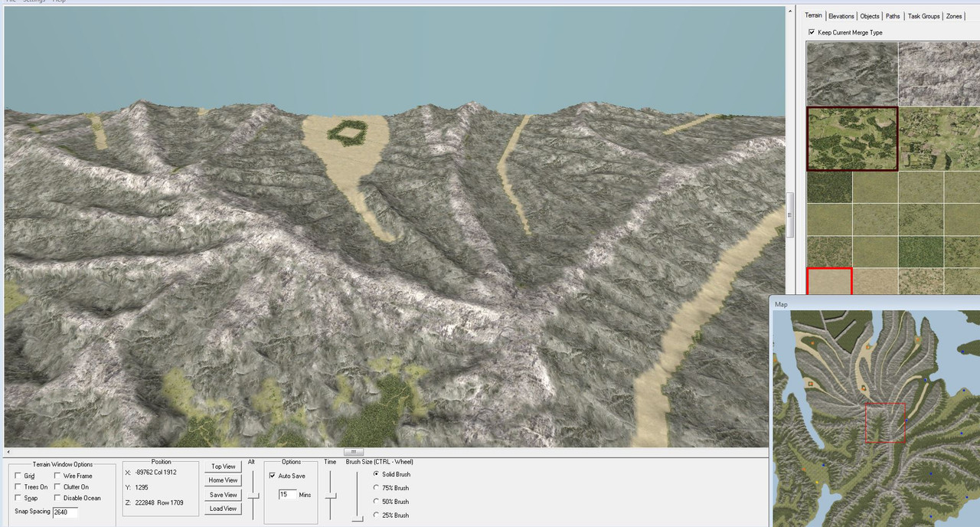This screenshot has width=980, height=527.
Task: Pick the second tile in third small texture row
Action: pyautogui.click(x=875, y=251)
